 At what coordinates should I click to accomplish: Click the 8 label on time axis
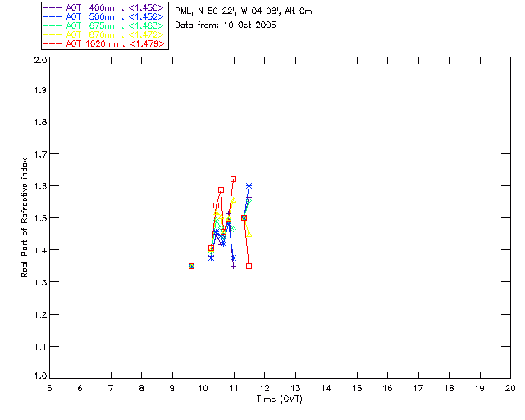[x=142, y=388]
